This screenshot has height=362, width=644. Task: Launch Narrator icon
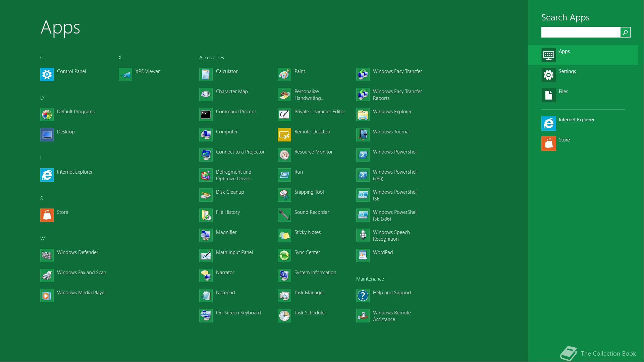pyautogui.click(x=206, y=276)
